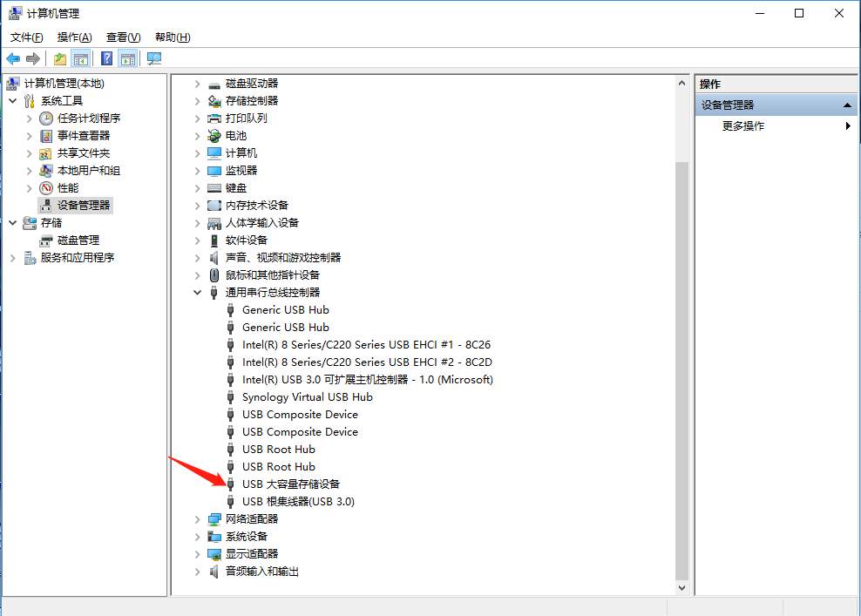This screenshot has height=616, width=861.
Task: Collapse the 通用串行总线控制器 category
Action: tap(197, 292)
